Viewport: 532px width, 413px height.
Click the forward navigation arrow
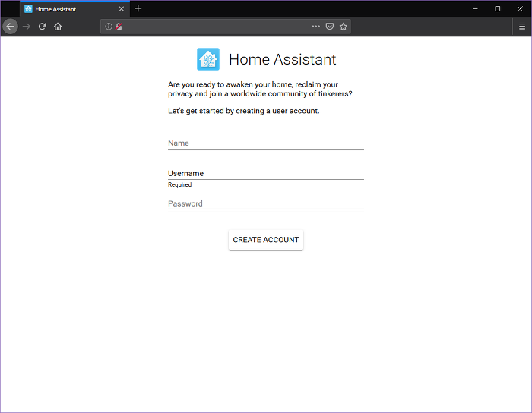[x=27, y=27]
